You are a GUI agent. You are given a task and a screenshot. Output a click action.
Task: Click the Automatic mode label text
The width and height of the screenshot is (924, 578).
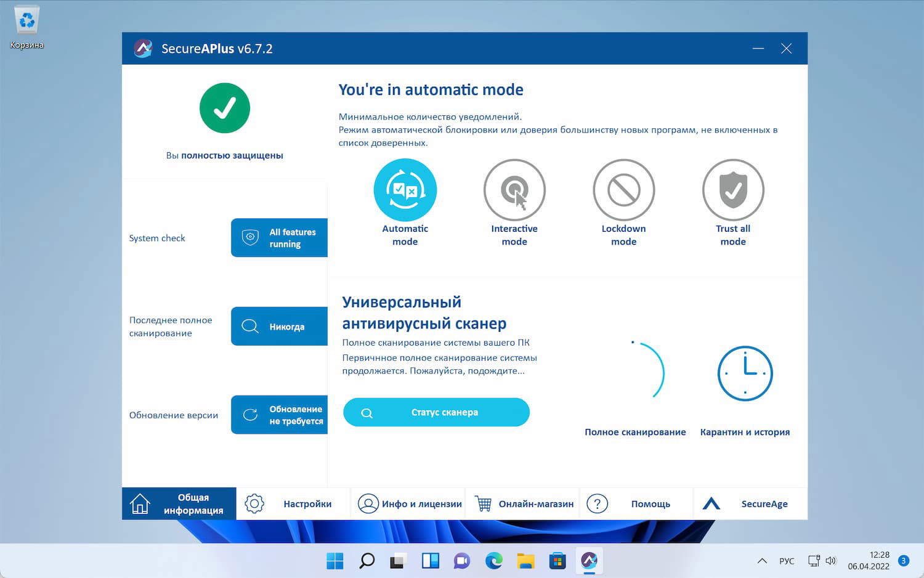(x=405, y=235)
